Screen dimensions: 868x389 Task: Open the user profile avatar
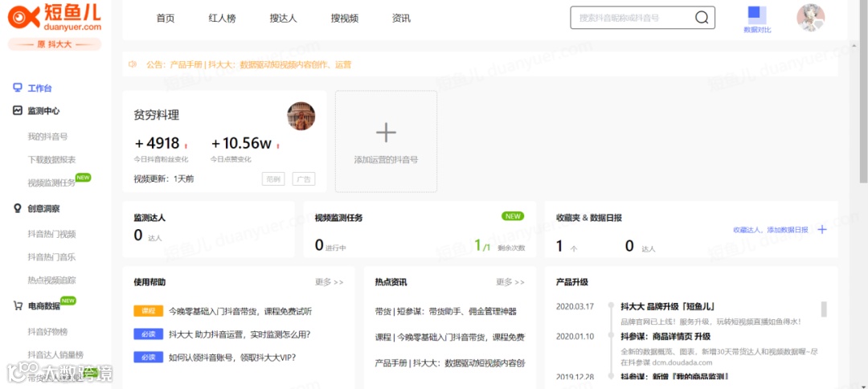click(810, 18)
